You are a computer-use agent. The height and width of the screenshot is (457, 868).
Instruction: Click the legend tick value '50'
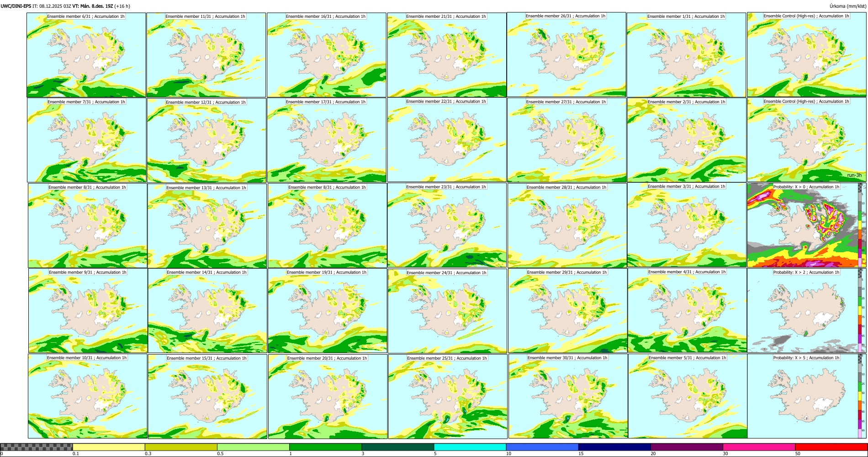point(797,454)
